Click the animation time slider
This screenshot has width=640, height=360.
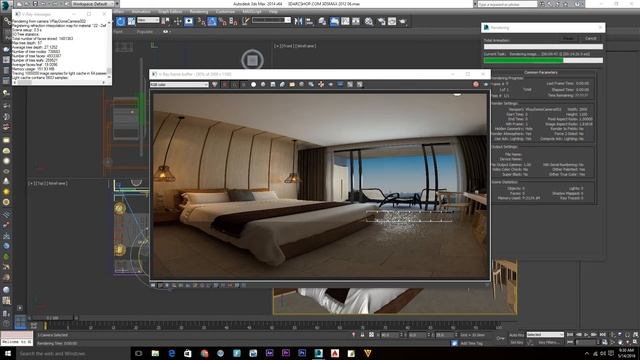point(52,318)
